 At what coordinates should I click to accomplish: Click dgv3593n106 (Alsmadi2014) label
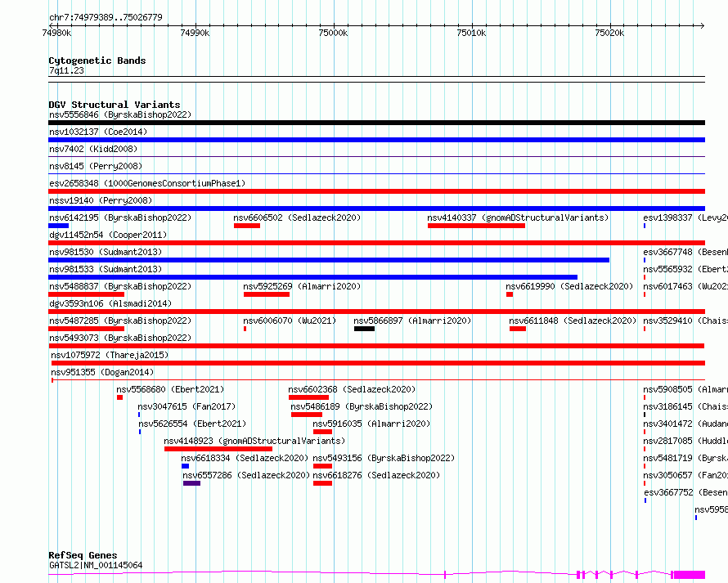coord(110,303)
